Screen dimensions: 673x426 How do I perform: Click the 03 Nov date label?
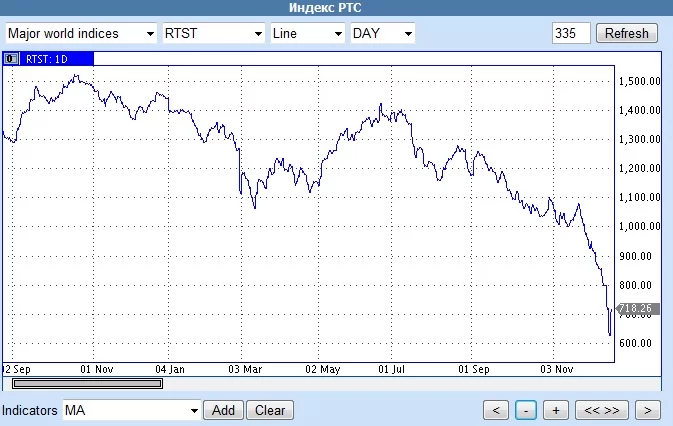coord(557,369)
